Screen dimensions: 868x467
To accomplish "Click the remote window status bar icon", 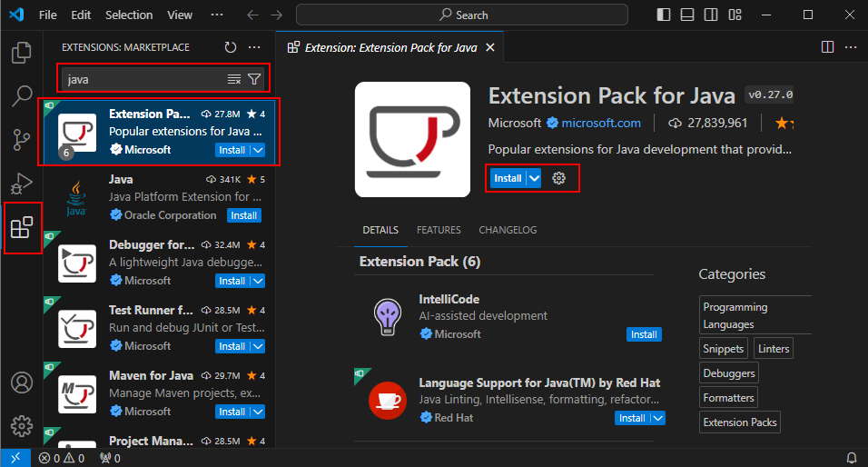I will click(x=15, y=458).
